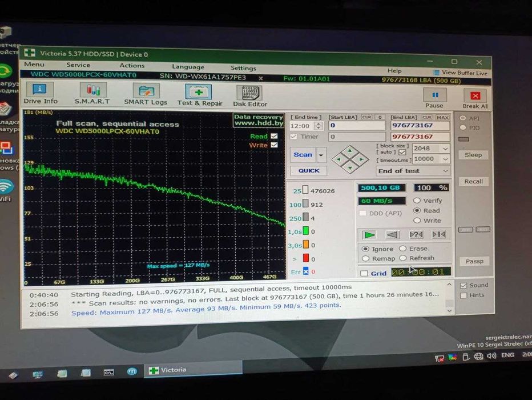This screenshot has height=400, width=532.
Task: Toggle the Read graph checkbox
Action: pyautogui.click(x=274, y=136)
